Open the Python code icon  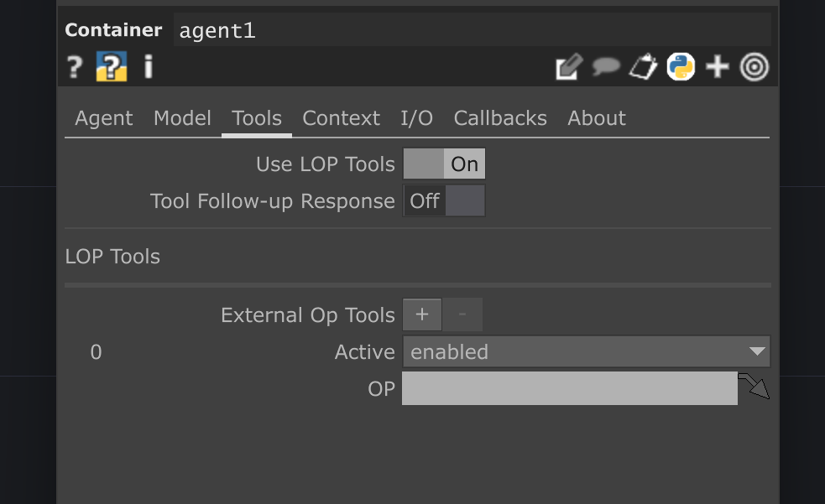(x=680, y=66)
